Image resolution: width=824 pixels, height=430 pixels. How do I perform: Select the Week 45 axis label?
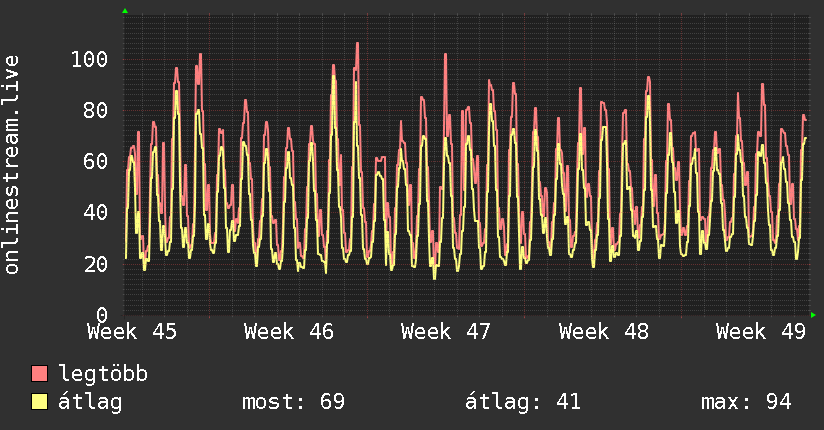[133, 332]
